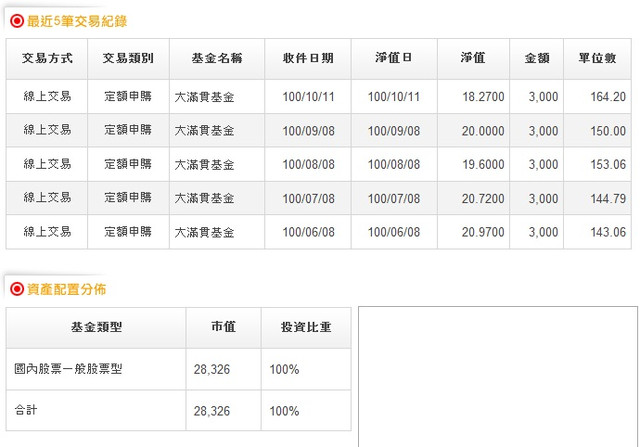Click the 交易方式 column header
Viewport: 640px width, 447px height.
(47, 58)
